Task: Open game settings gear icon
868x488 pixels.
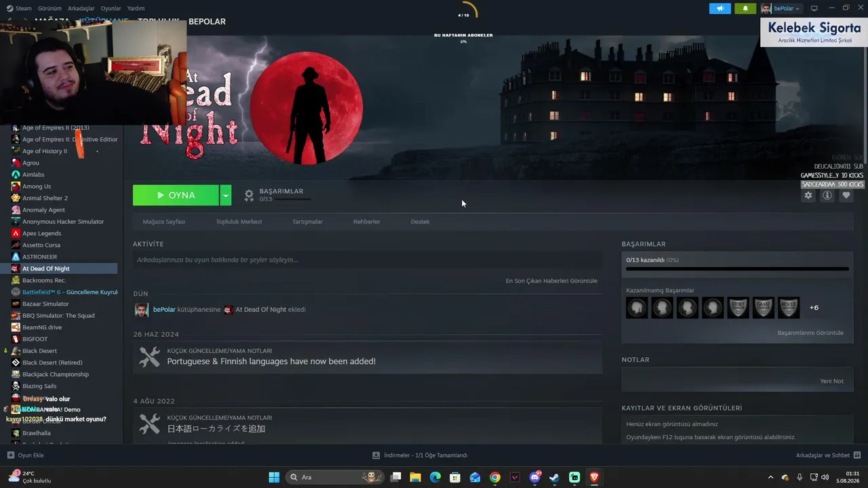Action: point(808,195)
